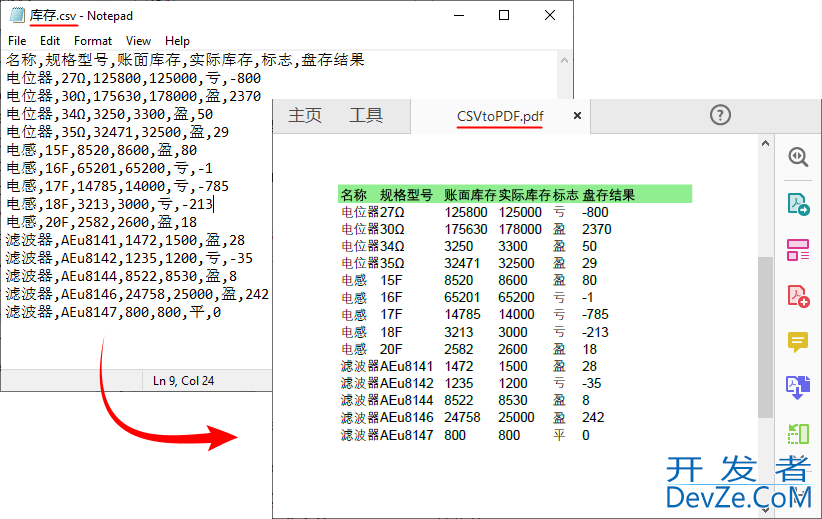
Task: Click the Create PDF red icon
Action: [798, 296]
